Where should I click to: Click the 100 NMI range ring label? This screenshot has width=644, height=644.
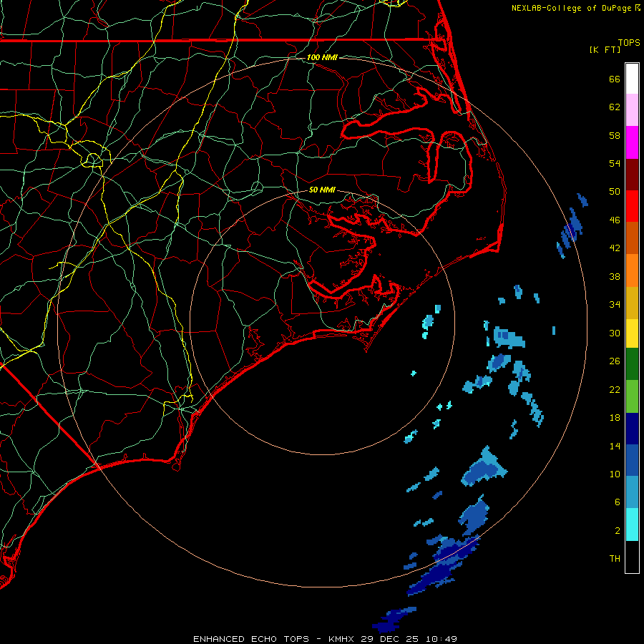tap(322, 57)
